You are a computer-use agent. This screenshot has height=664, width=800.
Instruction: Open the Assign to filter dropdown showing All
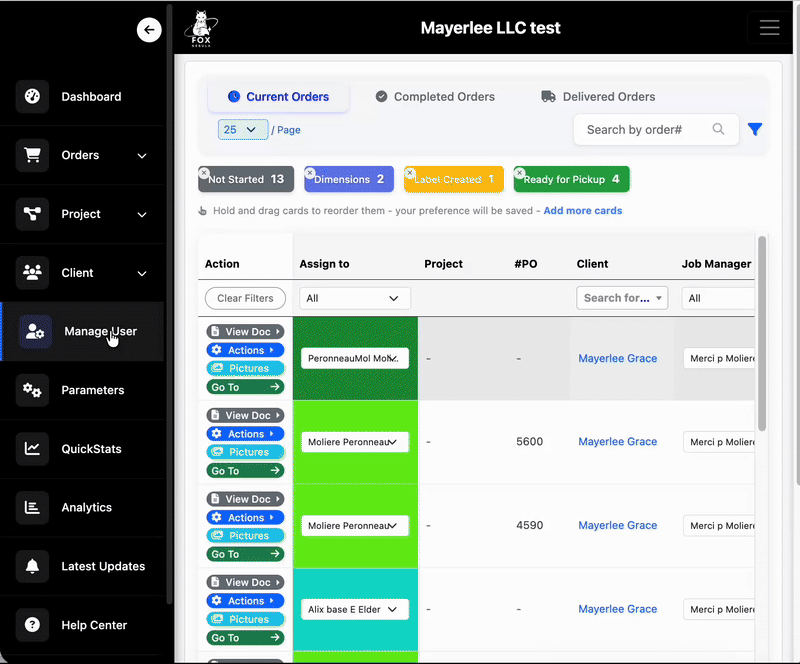pyautogui.click(x=355, y=298)
